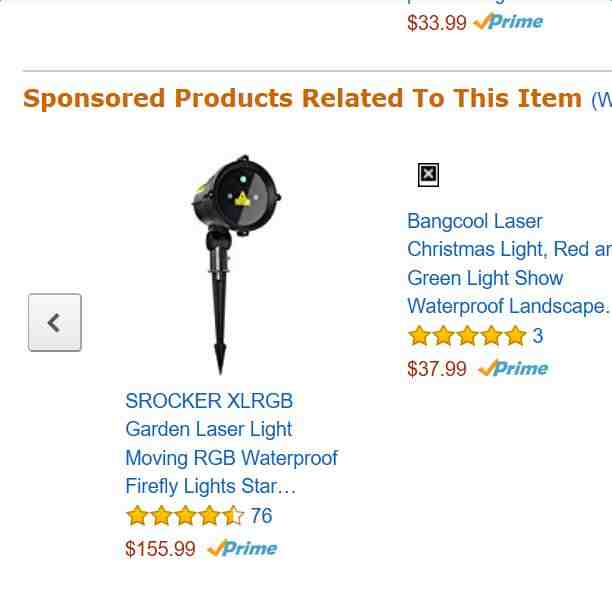Image resolution: width=612 pixels, height=609 pixels.
Task: Open the Bangcool Laser Christmas Light link
Action: (x=509, y=264)
